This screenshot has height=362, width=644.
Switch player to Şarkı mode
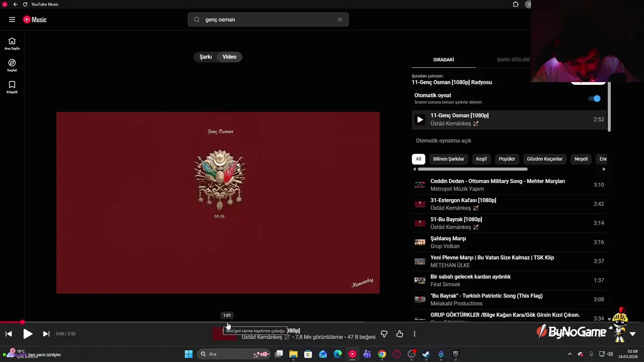(x=206, y=57)
